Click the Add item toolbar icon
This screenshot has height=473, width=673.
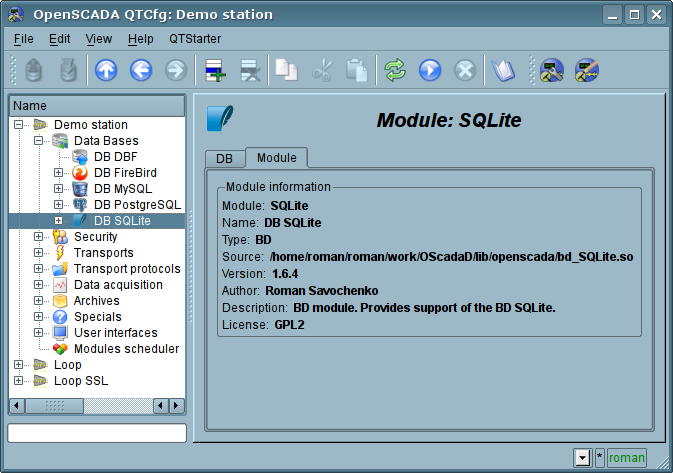pos(215,70)
